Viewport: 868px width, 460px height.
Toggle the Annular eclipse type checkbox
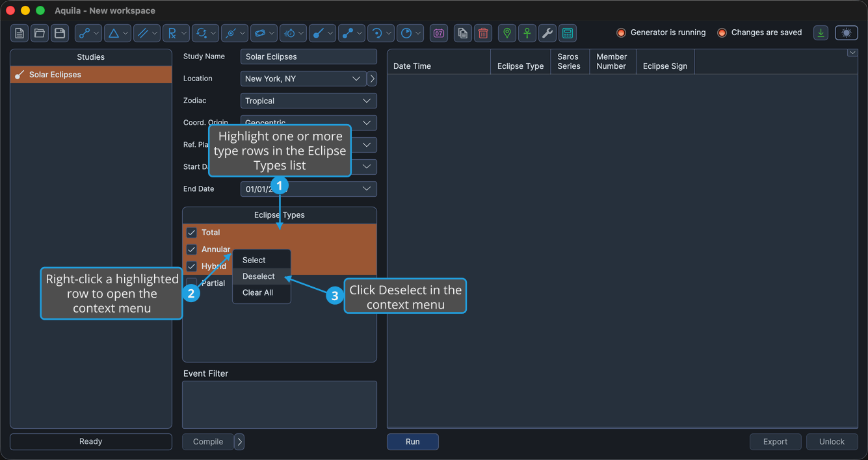192,249
